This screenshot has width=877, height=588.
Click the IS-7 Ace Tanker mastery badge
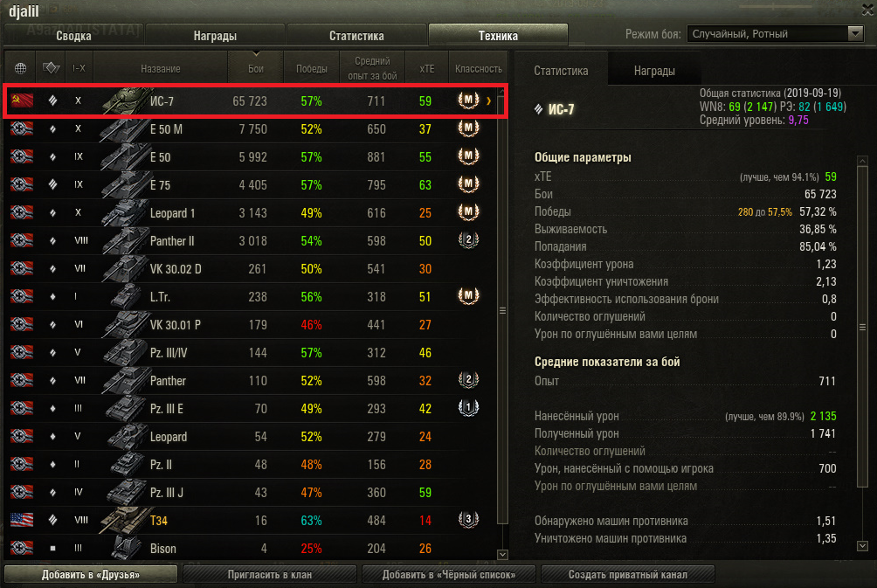coord(468,100)
